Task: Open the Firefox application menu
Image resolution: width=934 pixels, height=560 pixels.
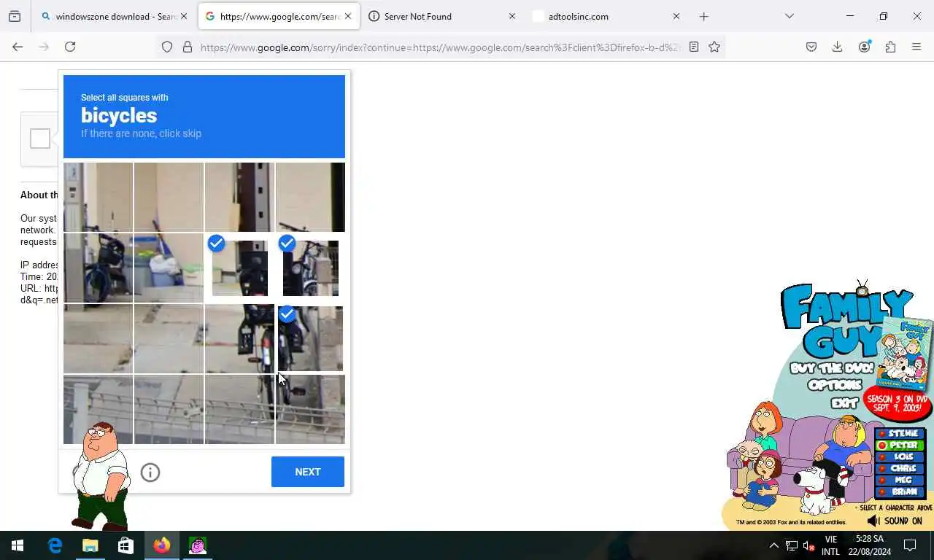Action: 916,47
